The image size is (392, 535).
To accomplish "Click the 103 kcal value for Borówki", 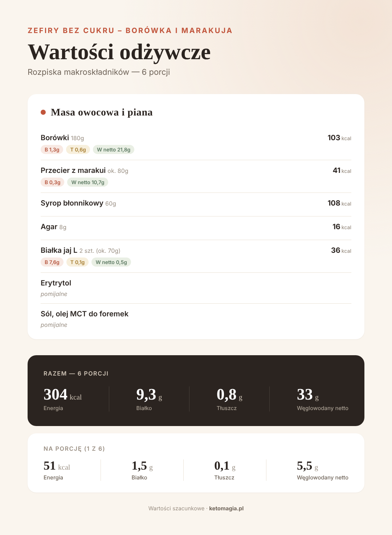I will (x=339, y=138).
